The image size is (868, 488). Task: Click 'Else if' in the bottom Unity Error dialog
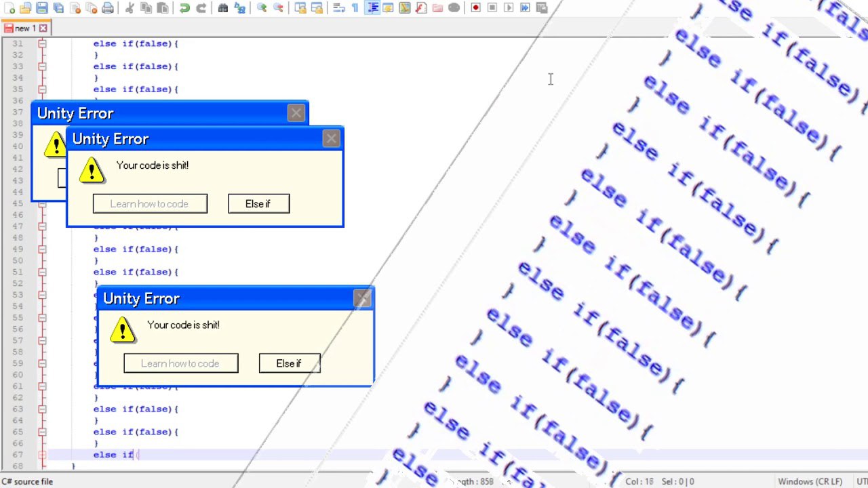point(290,363)
